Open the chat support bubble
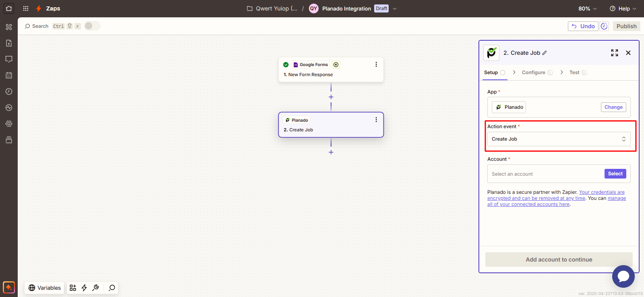 pyautogui.click(x=623, y=276)
